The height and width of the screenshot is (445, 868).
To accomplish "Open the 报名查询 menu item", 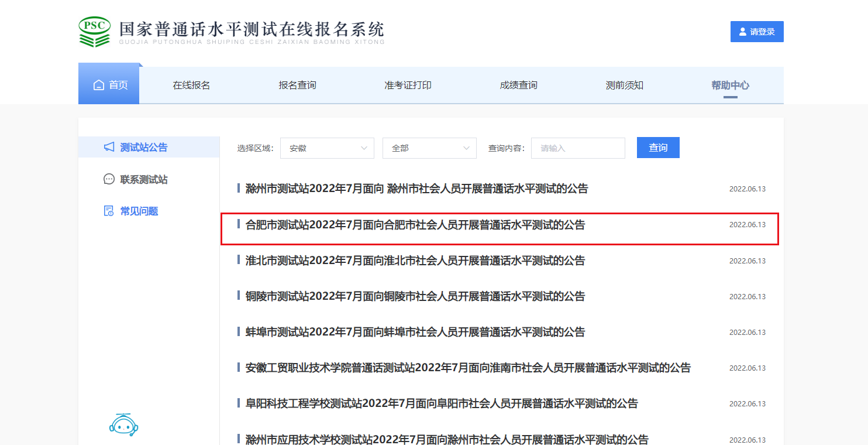I will [x=297, y=85].
